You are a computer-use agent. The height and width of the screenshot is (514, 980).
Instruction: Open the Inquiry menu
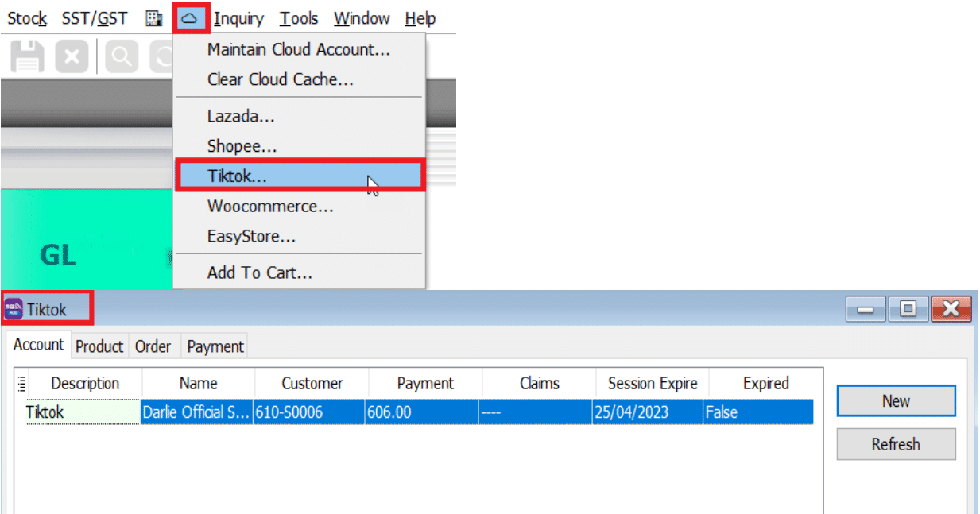pos(238,18)
